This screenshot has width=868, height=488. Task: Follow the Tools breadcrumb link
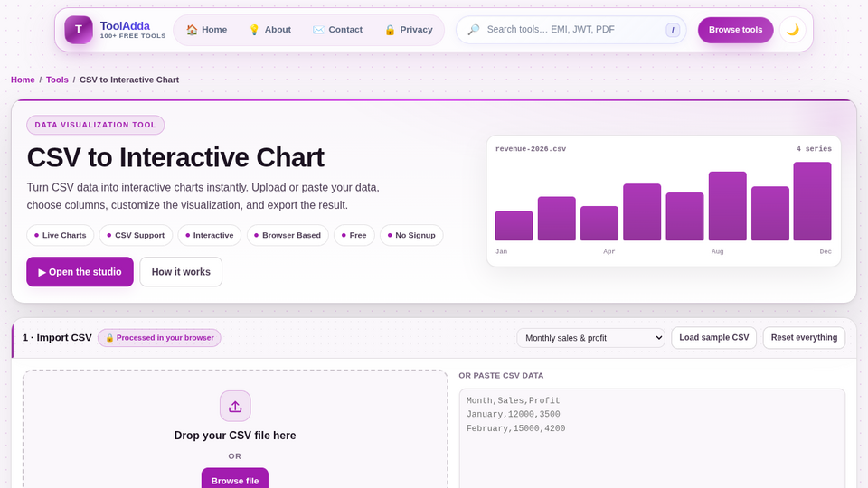click(57, 80)
